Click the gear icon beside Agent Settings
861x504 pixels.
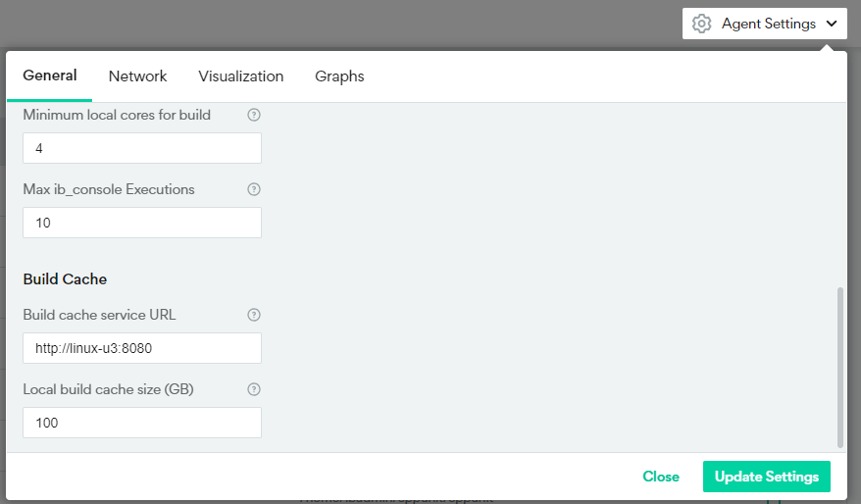pos(701,24)
